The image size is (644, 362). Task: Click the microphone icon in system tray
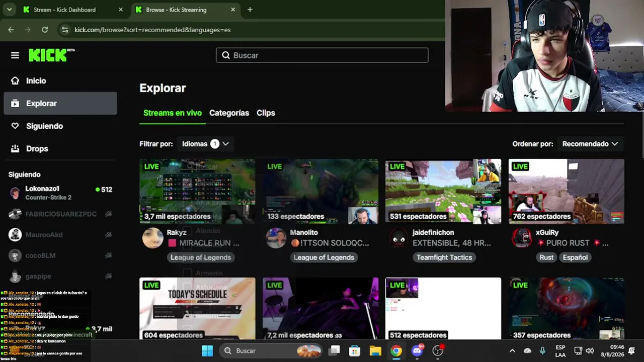(542, 351)
